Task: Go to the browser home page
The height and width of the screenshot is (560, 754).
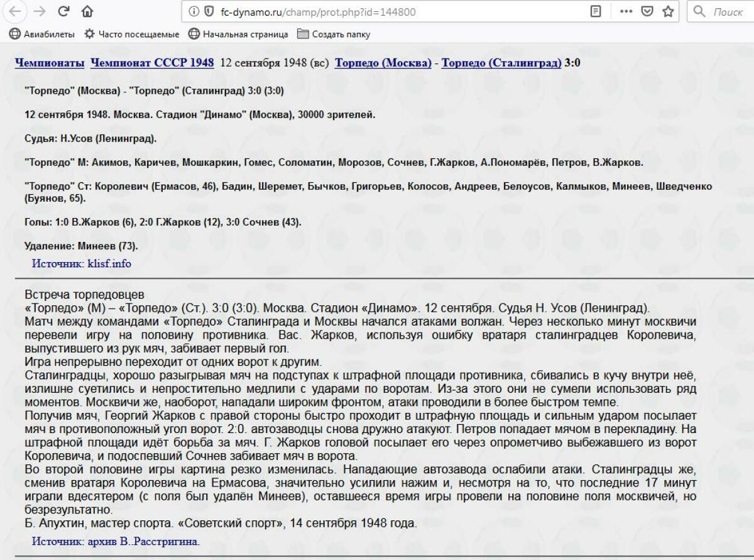Action: [87, 11]
